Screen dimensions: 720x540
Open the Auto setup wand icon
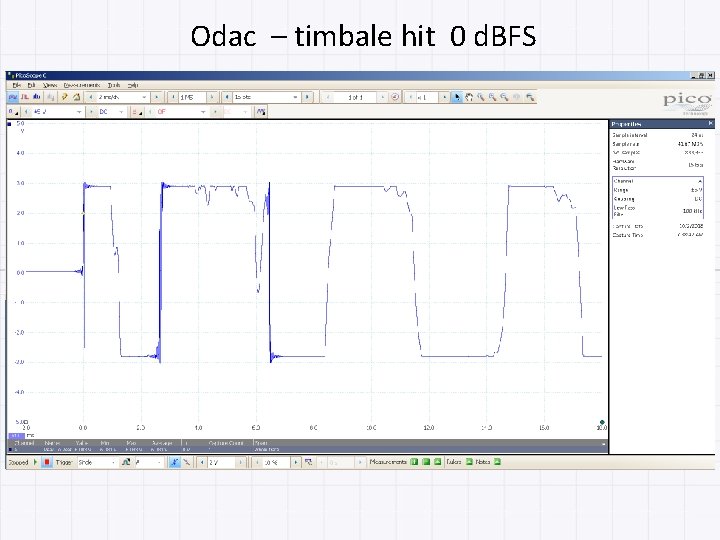[x=65, y=97]
